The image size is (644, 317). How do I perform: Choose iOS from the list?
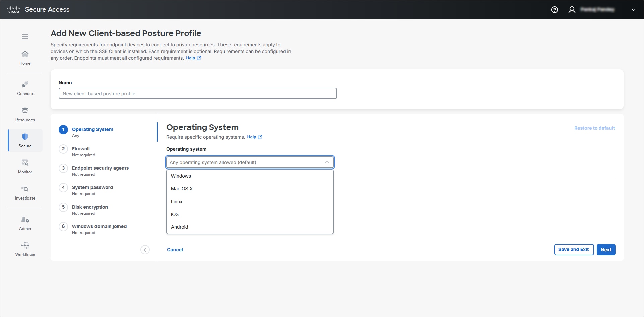250,214
